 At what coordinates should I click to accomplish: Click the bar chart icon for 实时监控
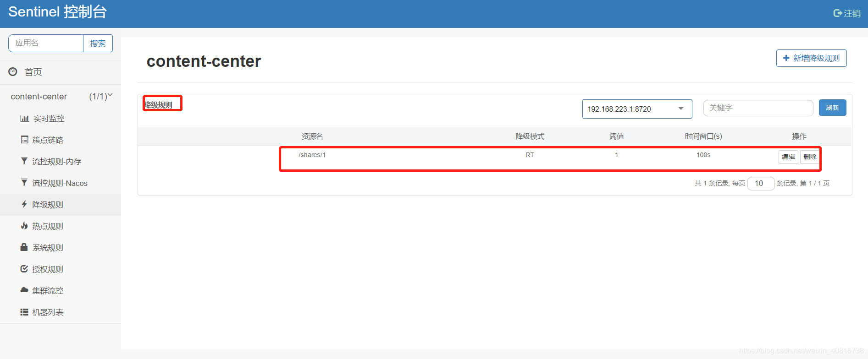point(24,118)
